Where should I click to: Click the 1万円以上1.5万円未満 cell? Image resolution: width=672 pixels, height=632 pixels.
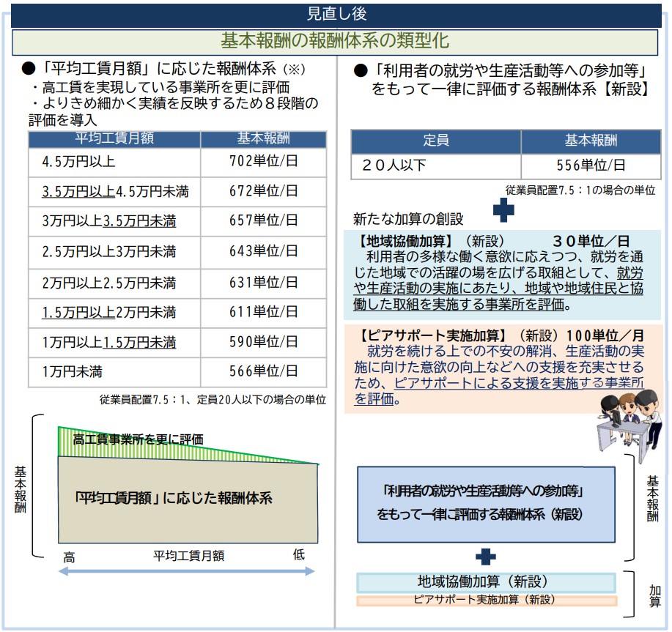pyautogui.click(x=114, y=343)
